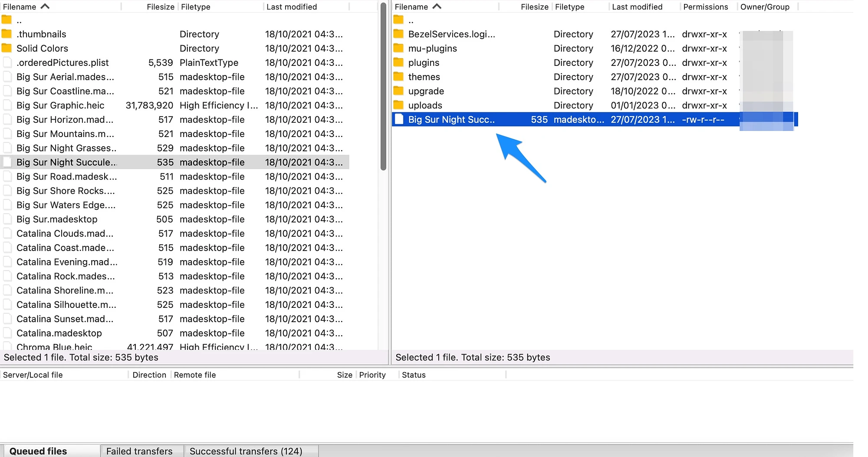Viewport: 868px width, 457px height.
Task: Click file icon of Catalina Rock.mades...
Action: [x=7, y=276]
